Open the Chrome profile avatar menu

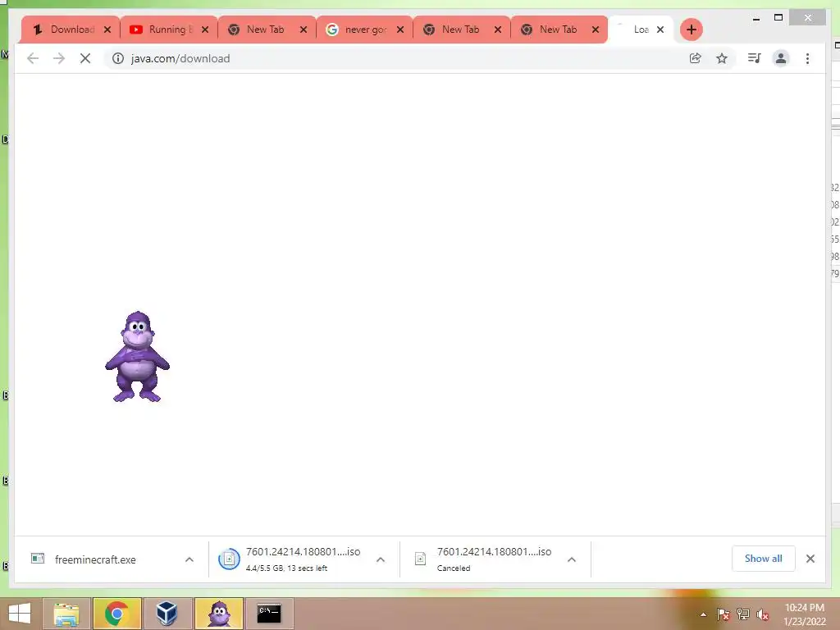pyautogui.click(x=781, y=58)
